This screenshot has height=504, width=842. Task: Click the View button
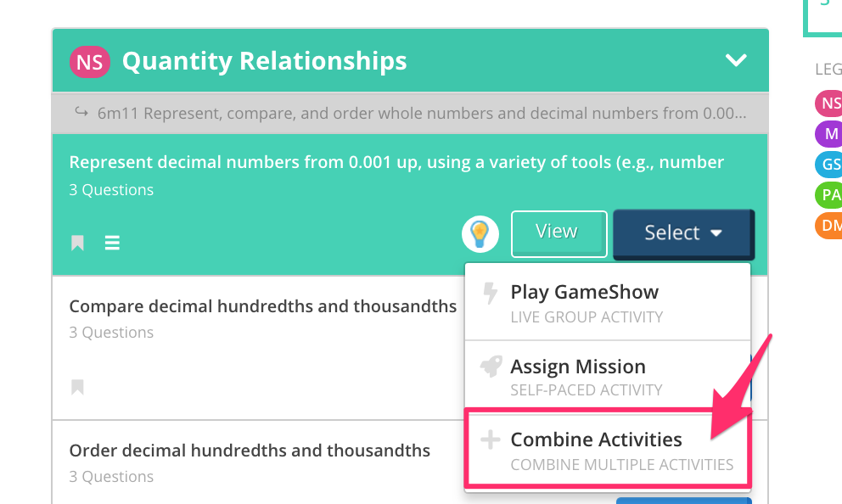point(558,231)
